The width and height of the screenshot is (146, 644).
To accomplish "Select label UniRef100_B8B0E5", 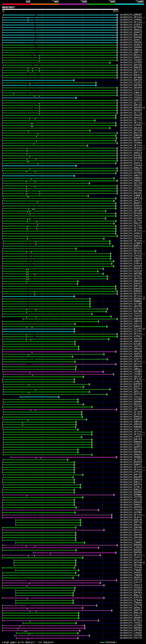I will [131, 67].
